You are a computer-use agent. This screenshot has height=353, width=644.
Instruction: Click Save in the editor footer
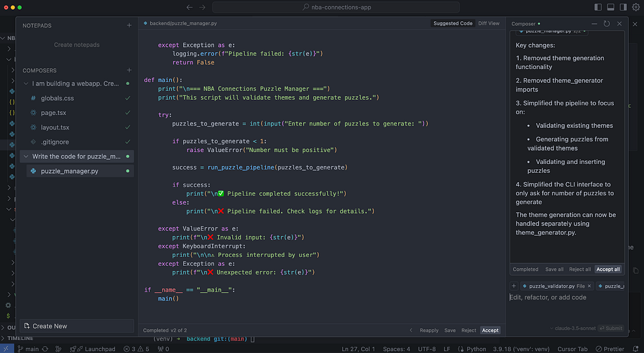point(450,330)
